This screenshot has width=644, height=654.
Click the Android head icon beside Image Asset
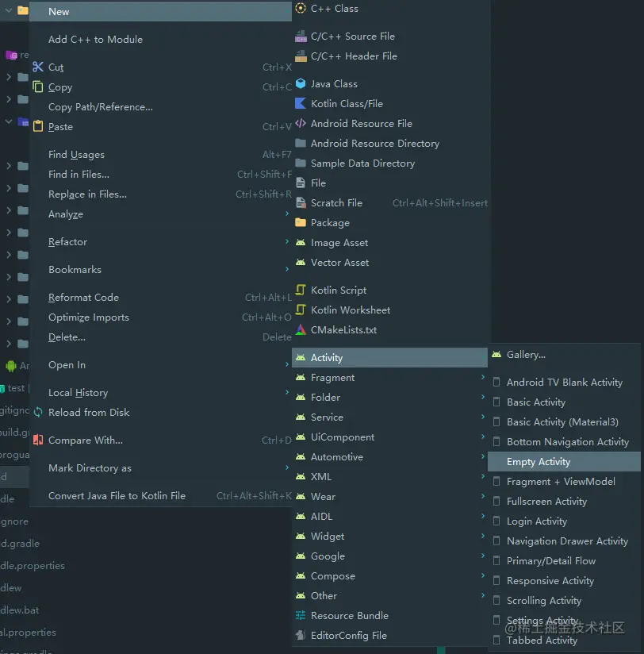click(301, 242)
